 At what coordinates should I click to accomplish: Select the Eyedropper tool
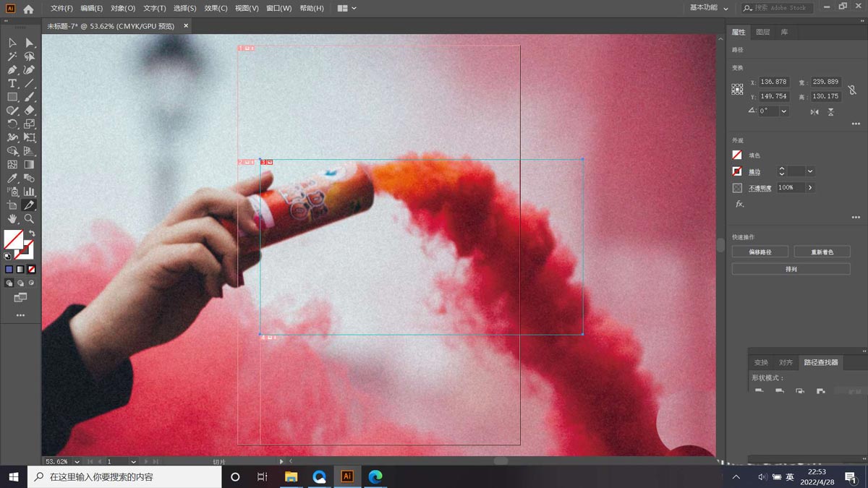pos(12,178)
